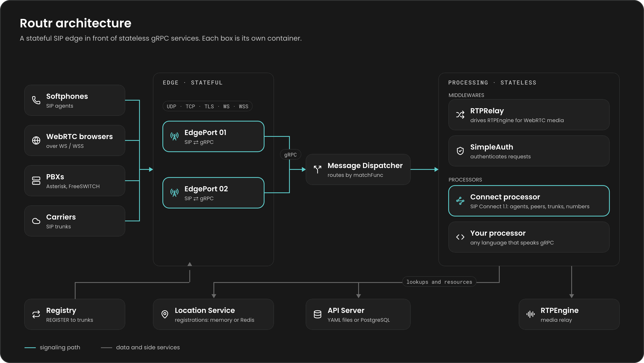Image resolution: width=644 pixels, height=363 pixels.
Task: Click 'any language that speaks gRPC' text
Action: (x=512, y=243)
